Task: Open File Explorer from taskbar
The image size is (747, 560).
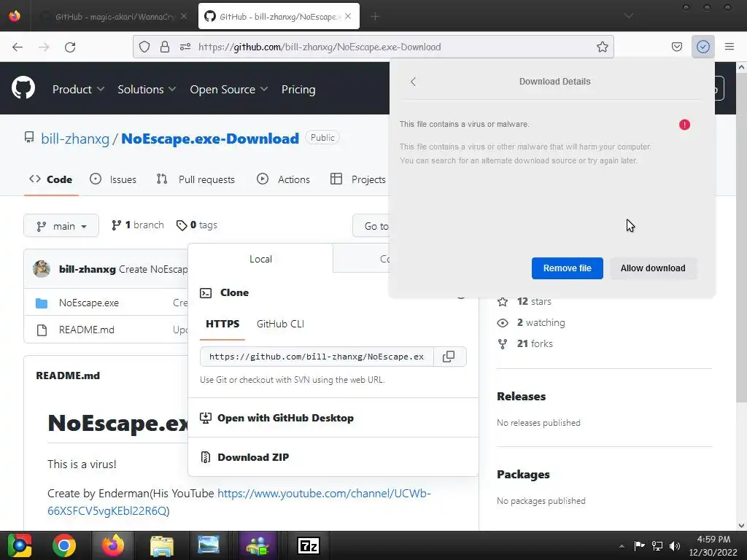Action: (x=162, y=545)
